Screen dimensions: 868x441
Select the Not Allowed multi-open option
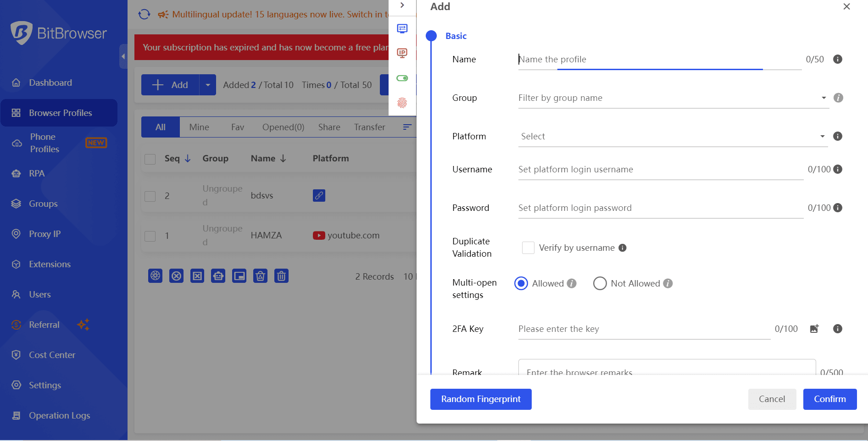(600, 283)
